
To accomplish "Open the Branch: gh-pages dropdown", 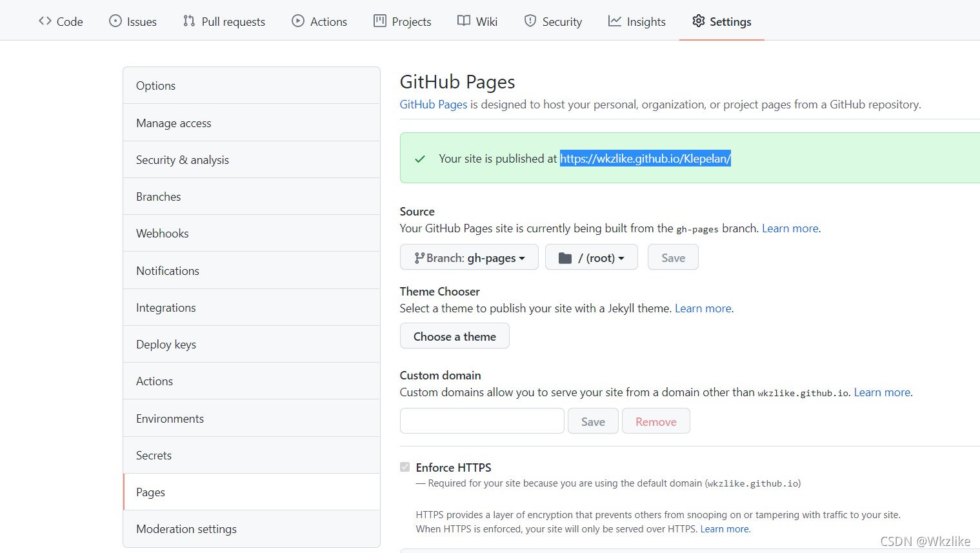I will coord(469,257).
